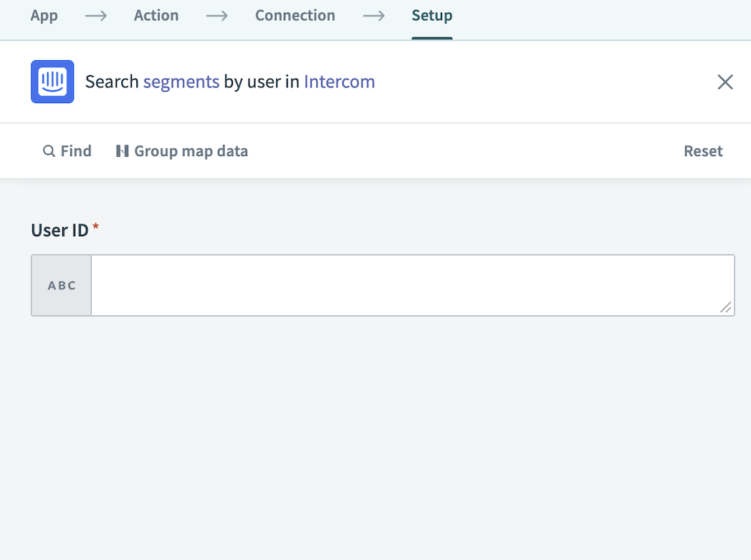Switch to the Action step
Image resolution: width=751 pixels, height=560 pixels.
(x=156, y=15)
